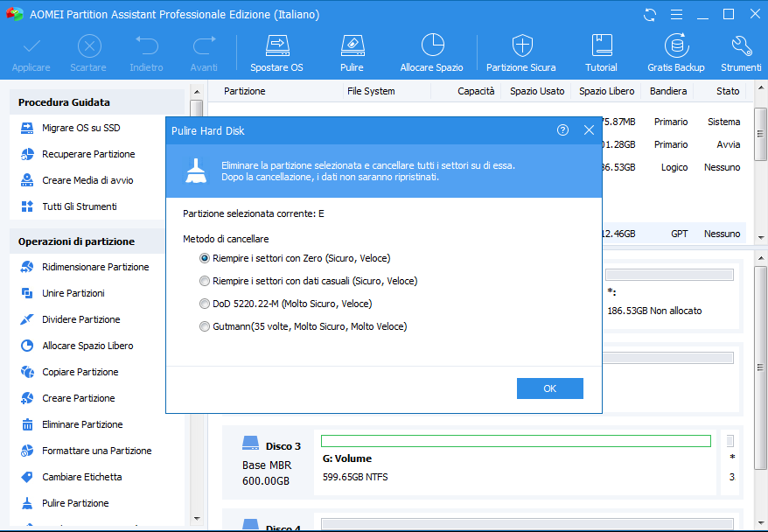This screenshot has height=532, width=768.
Task: Sort by Bandiera column header
Action: [668, 91]
